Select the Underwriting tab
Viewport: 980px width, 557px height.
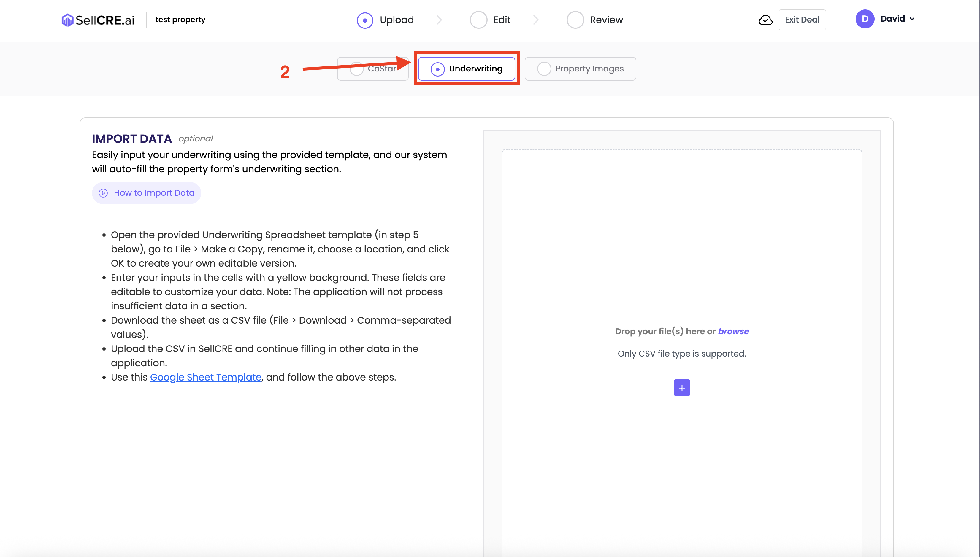(x=466, y=69)
